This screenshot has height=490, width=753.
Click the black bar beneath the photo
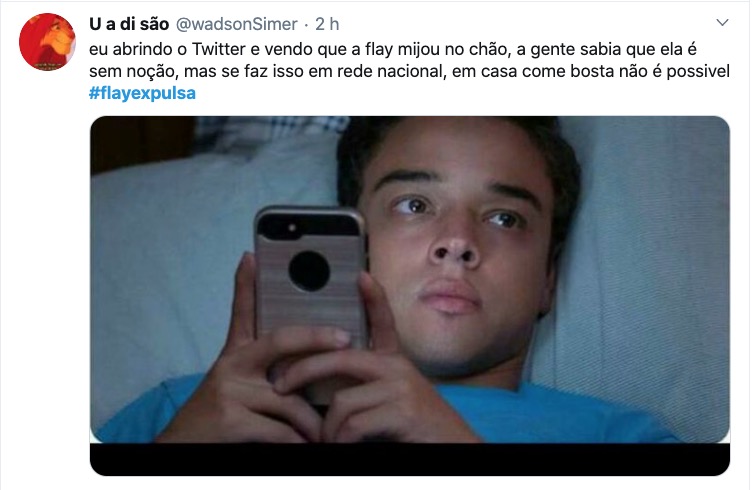[410, 459]
